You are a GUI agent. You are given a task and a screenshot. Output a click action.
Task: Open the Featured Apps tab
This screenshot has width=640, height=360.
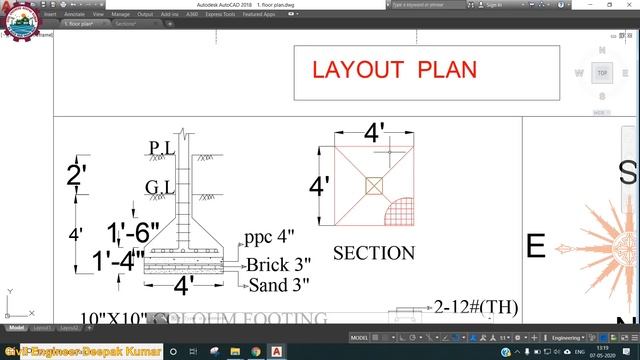pos(259,14)
